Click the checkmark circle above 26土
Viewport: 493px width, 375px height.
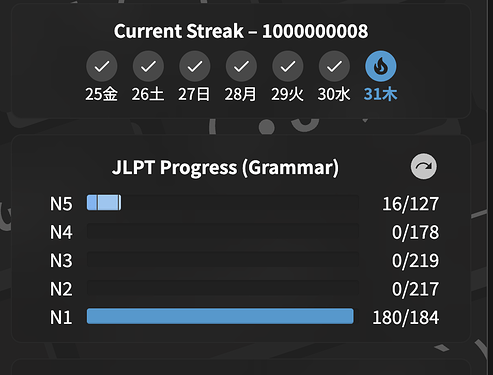tap(148, 66)
